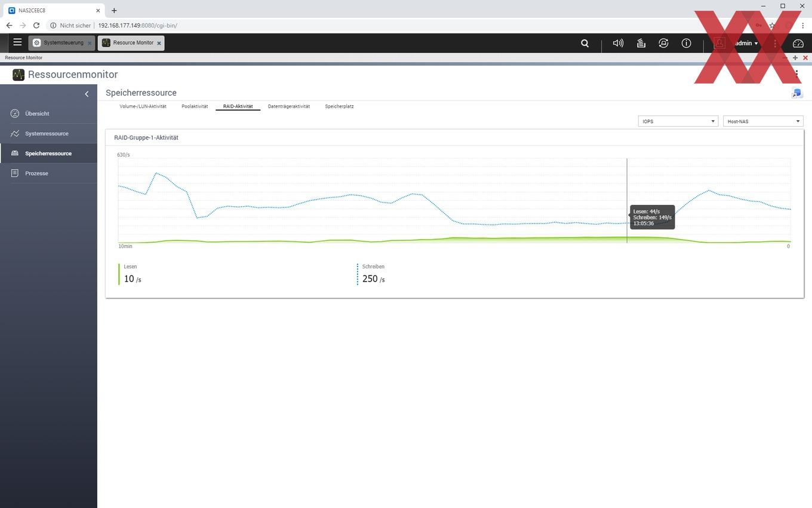Click the Prozesse list icon
The width and height of the screenshot is (812, 508).
click(15, 173)
